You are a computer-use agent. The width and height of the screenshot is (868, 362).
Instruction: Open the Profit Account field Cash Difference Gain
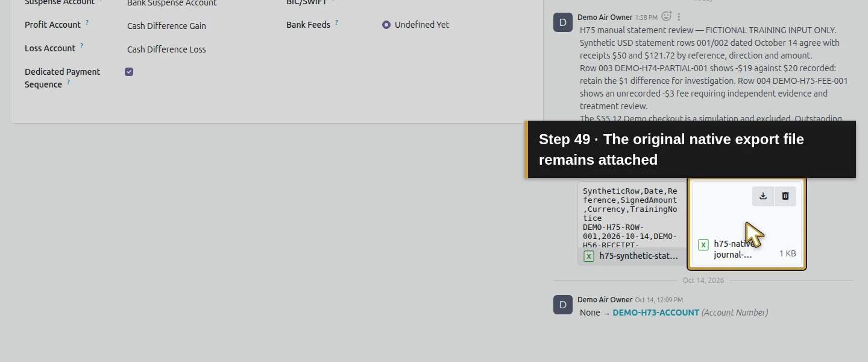click(166, 26)
